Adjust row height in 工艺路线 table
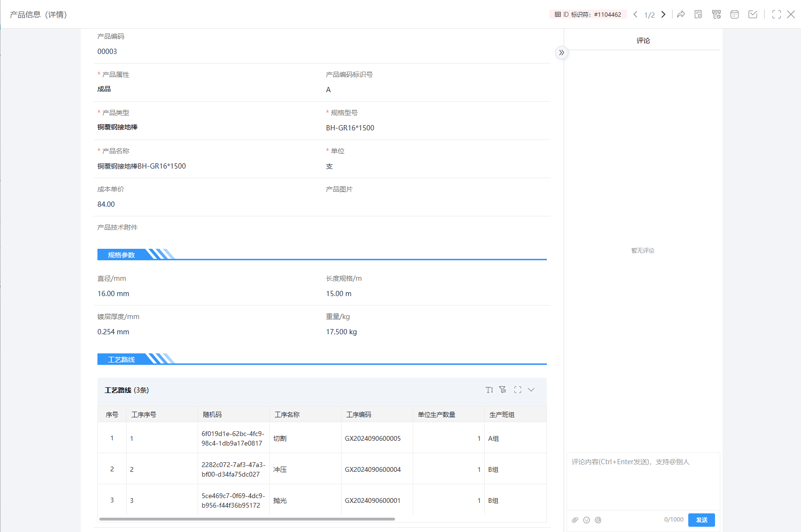 pos(489,390)
